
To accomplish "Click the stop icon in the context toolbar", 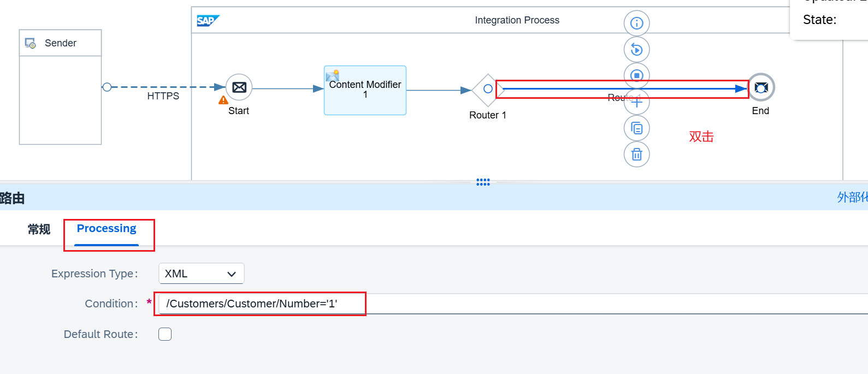I will click(x=636, y=75).
